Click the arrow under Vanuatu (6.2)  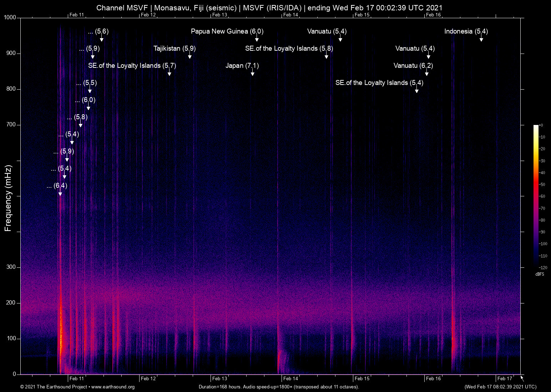click(x=427, y=73)
